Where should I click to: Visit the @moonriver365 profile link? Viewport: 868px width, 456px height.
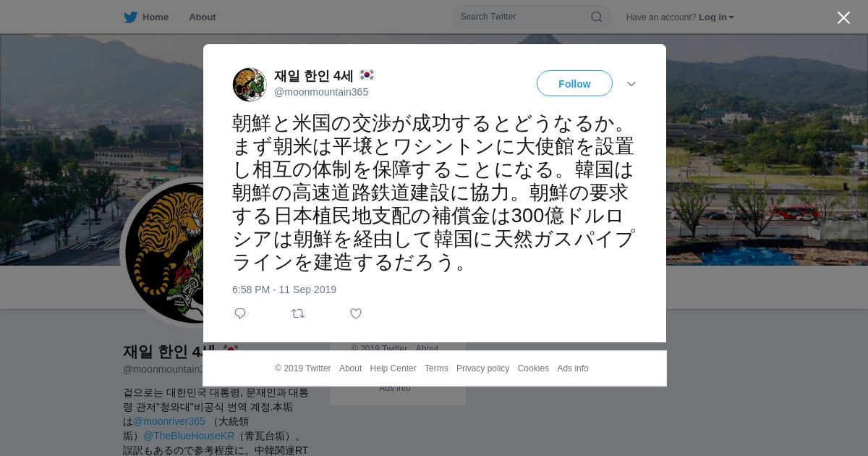click(169, 421)
